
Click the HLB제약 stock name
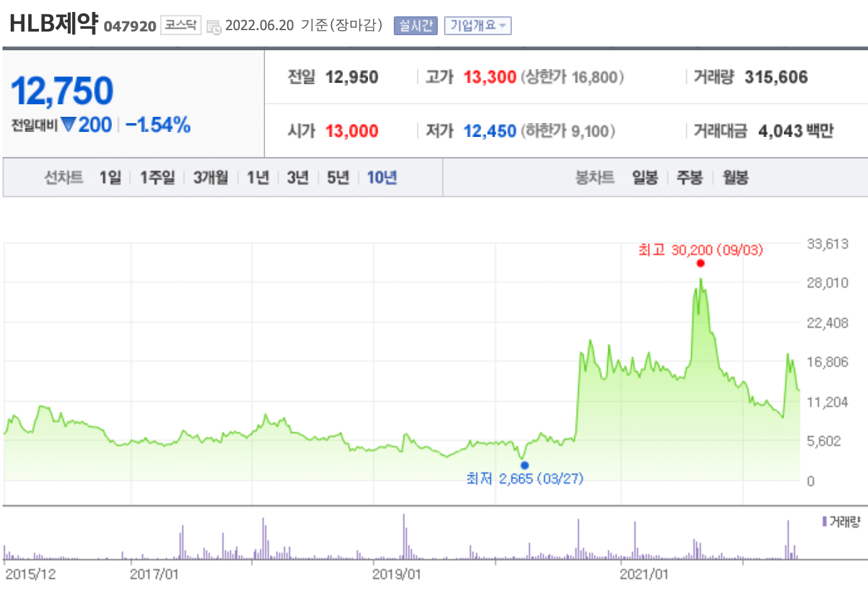click(54, 24)
